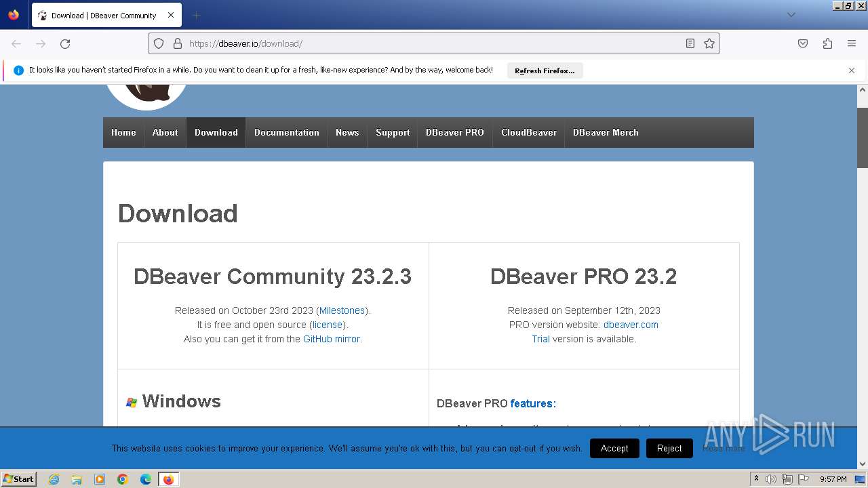
Task: View site security padlock info
Action: (178, 43)
